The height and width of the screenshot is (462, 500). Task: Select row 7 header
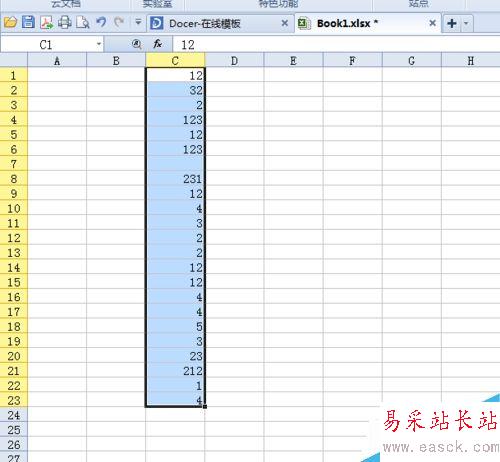pyautogui.click(x=14, y=164)
